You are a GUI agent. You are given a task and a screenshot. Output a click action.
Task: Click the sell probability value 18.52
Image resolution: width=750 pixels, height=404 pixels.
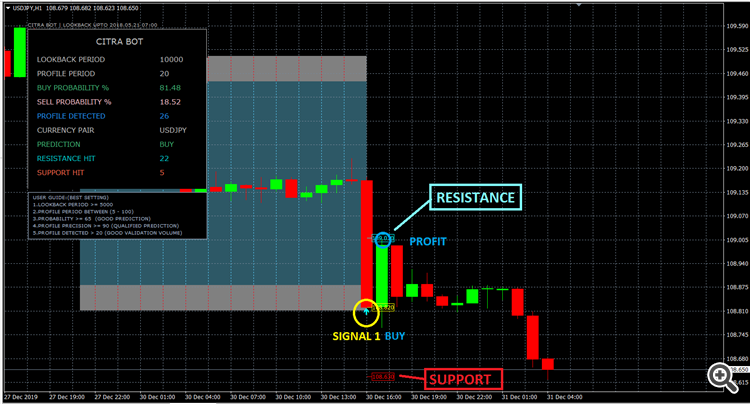click(x=170, y=102)
